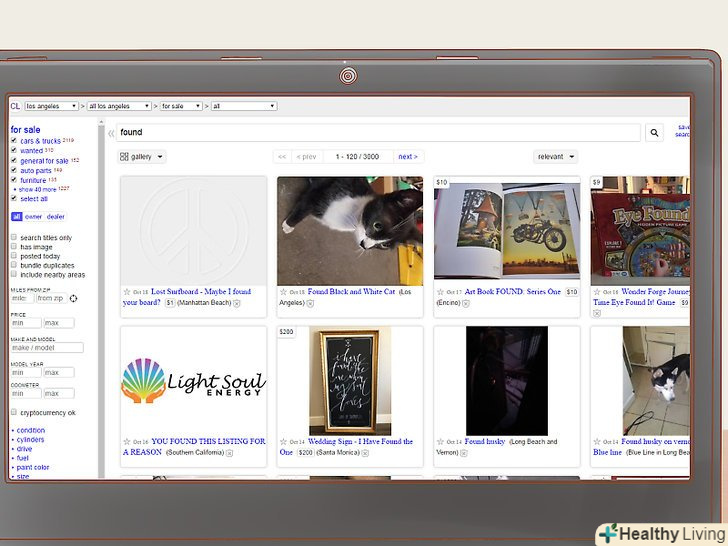Viewport: 728px width, 546px height.
Task: Click the prev page button
Action: point(306,157)
